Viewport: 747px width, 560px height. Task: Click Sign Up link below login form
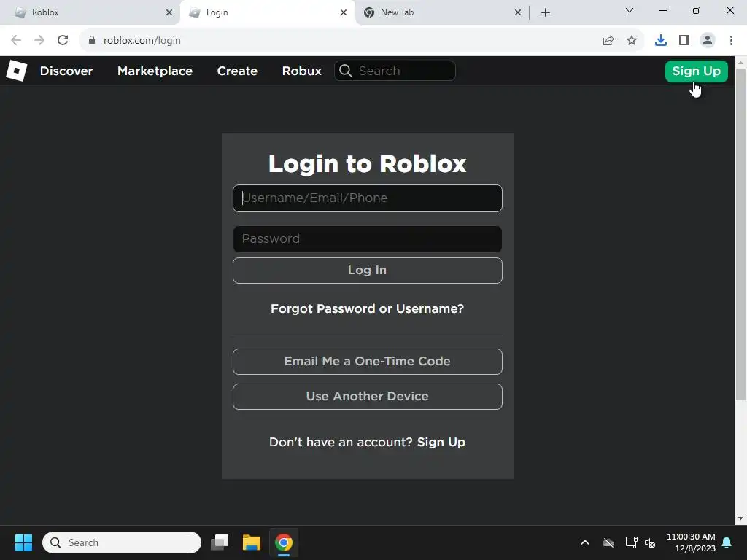tap(441, 443)
